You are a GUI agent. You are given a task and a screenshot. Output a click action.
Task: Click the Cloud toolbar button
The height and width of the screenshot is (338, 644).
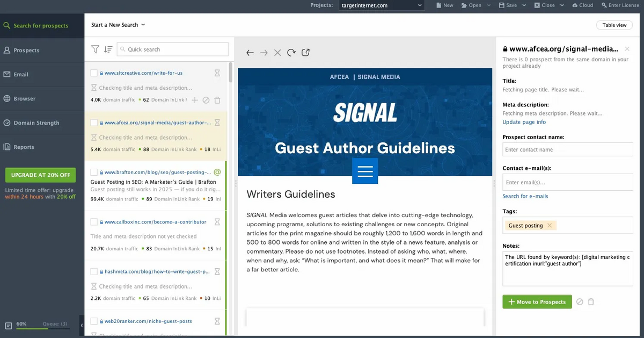[583, 5]
